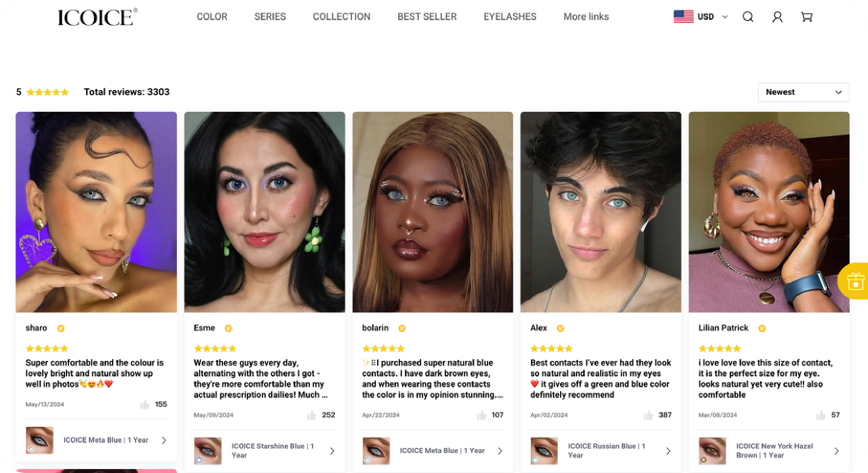Like sharo's review with thumbs-up
Viewport: 868px width, 473px height.
point(145,405)
